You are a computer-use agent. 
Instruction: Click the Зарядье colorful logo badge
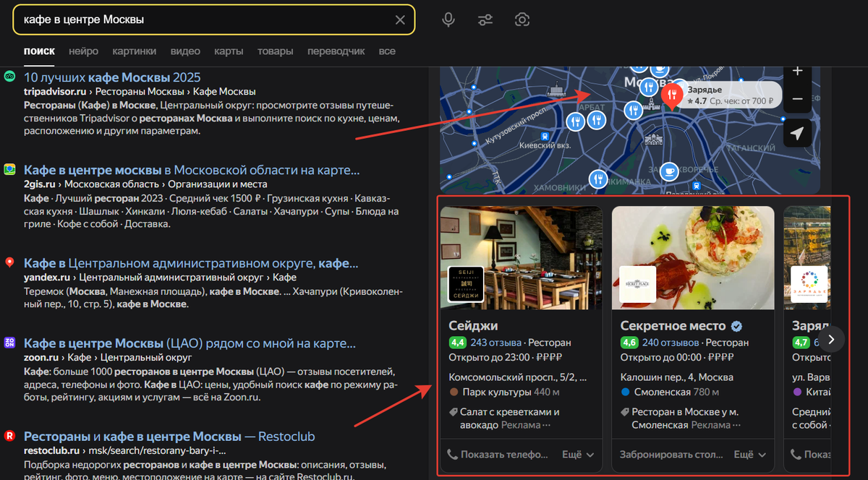[809, 283]
